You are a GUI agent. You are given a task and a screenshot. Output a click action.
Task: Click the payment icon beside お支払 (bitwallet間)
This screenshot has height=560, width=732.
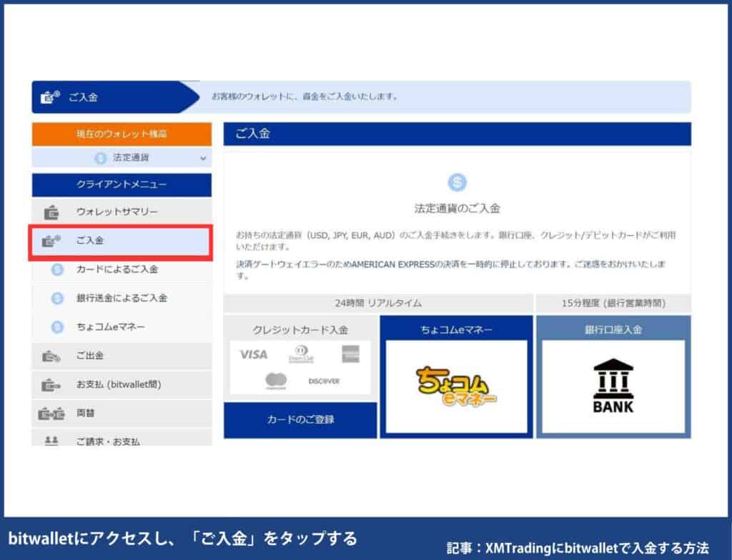click(x=51, y=385)
